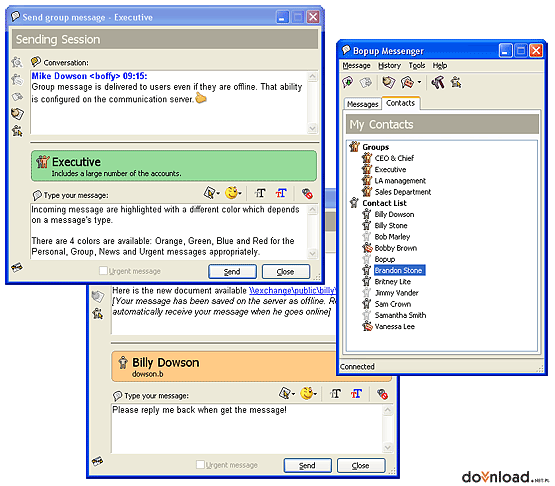This screenshot has height=486, width=555.
Task: Toggle Urgent message checkbox in Executive window
Action: [x=103, y=271]
